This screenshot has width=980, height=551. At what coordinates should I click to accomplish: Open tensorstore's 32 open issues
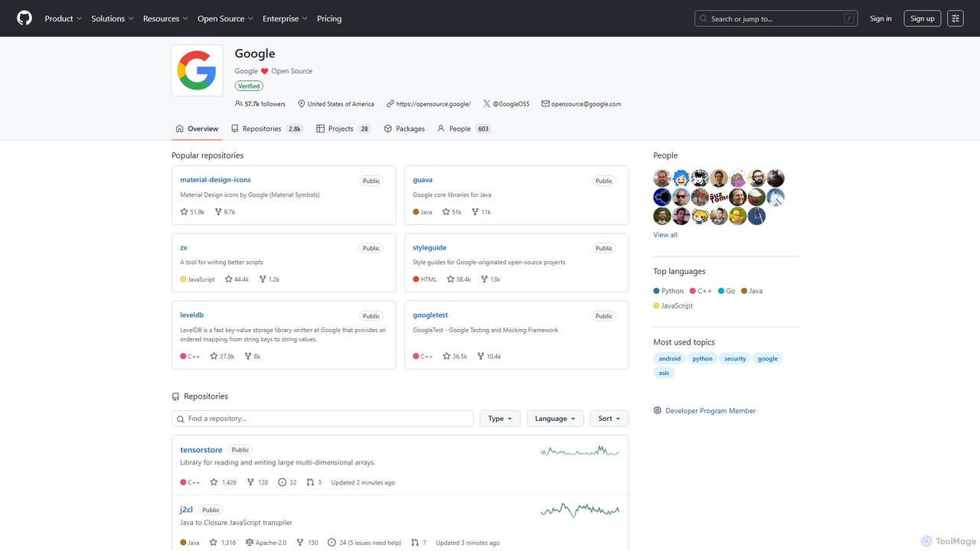click(x=287, y=483)
